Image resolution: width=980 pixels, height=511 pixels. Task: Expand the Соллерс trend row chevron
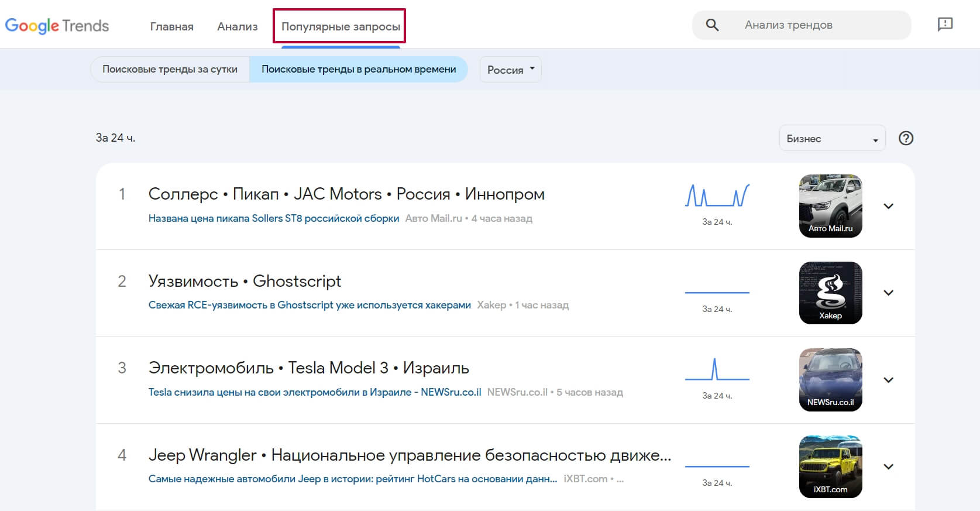(888, 206)
